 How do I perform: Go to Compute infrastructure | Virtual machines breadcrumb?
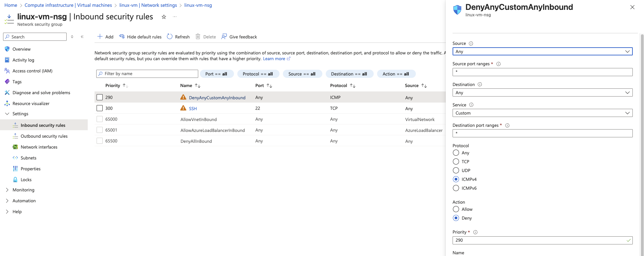pos(68,5)
